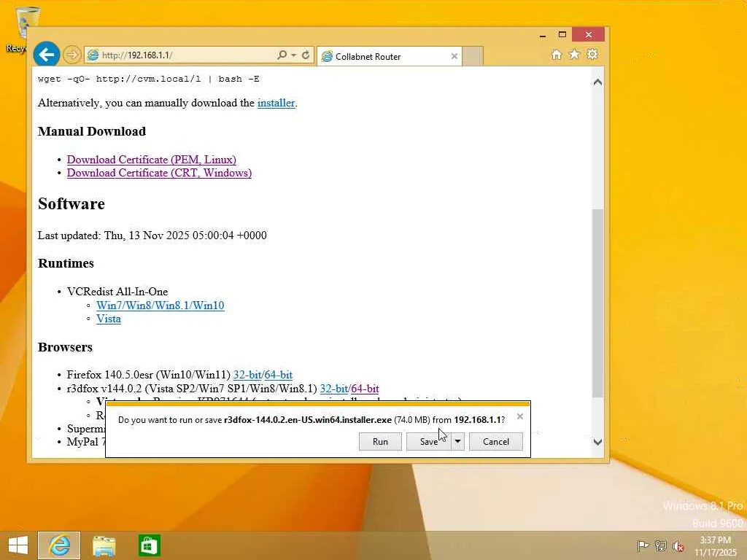Download Firefox 140.5.0esr 64-bit

(278, 375)
